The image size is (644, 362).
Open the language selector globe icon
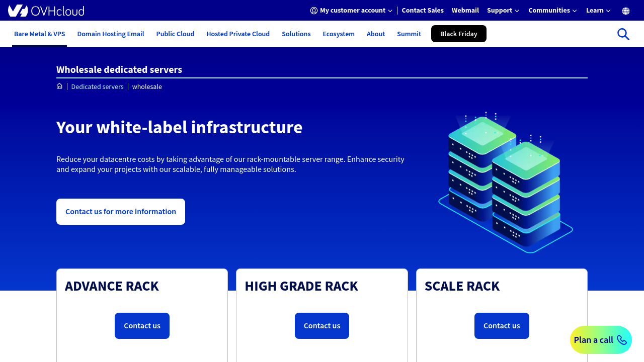click(625, 10)
